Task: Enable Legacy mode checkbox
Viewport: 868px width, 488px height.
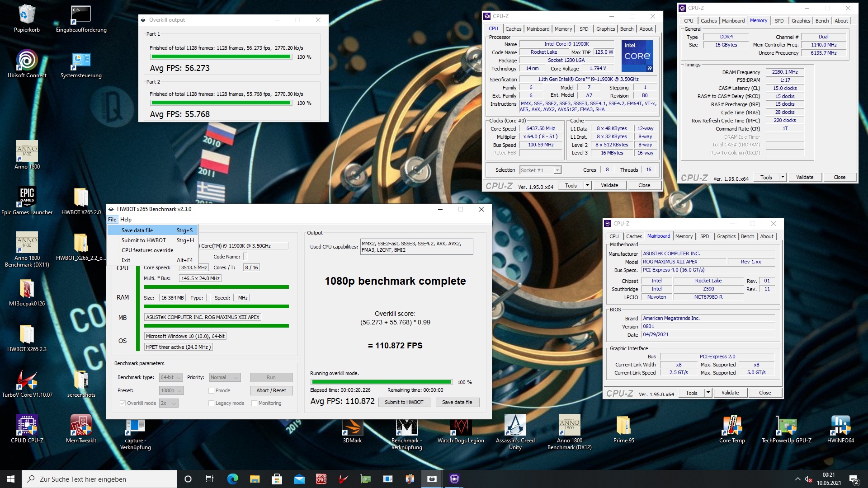Action: pos(211,403)
